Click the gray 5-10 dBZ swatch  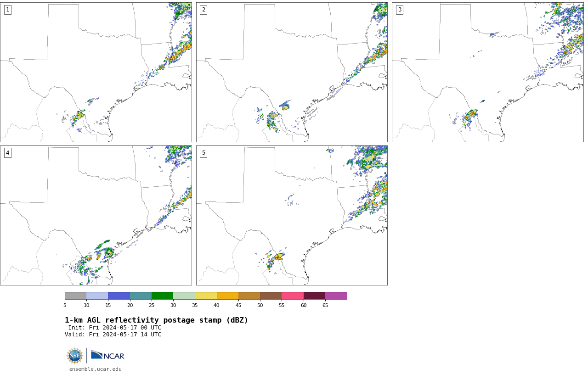click(x=75, y=296)
